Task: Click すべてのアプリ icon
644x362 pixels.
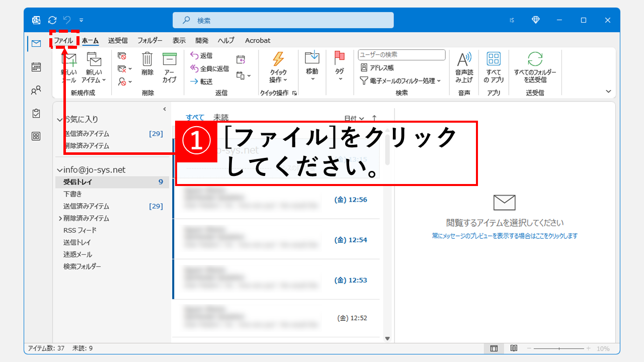Action: [494, 68]
